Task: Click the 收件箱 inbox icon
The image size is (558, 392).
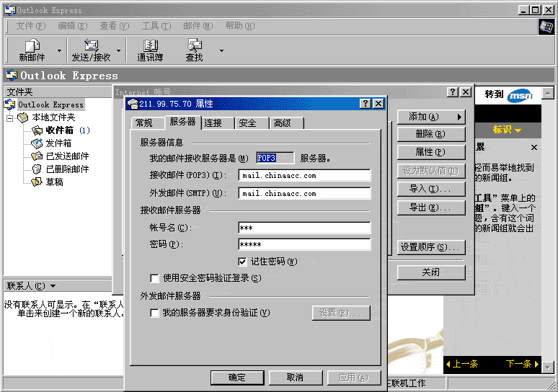Action: (37, 130)
